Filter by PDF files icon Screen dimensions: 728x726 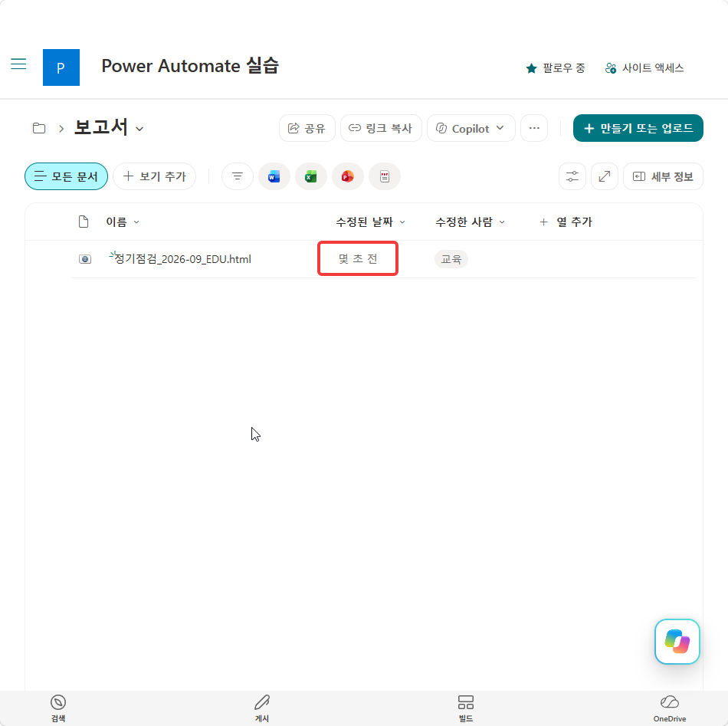pyautogui.click(x=385, y=176)
